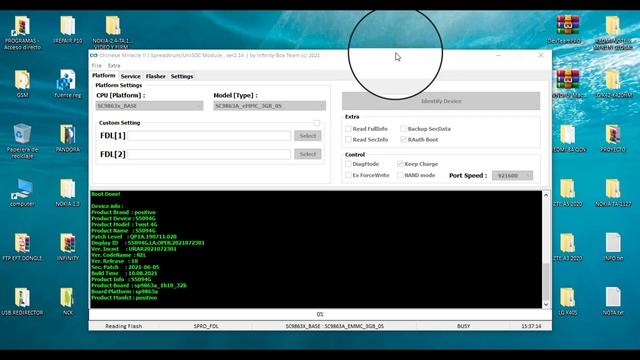Open Papelera de reciclaje recycle bin
Viewport: 640px width, 360px height.
tap(22, 141)
